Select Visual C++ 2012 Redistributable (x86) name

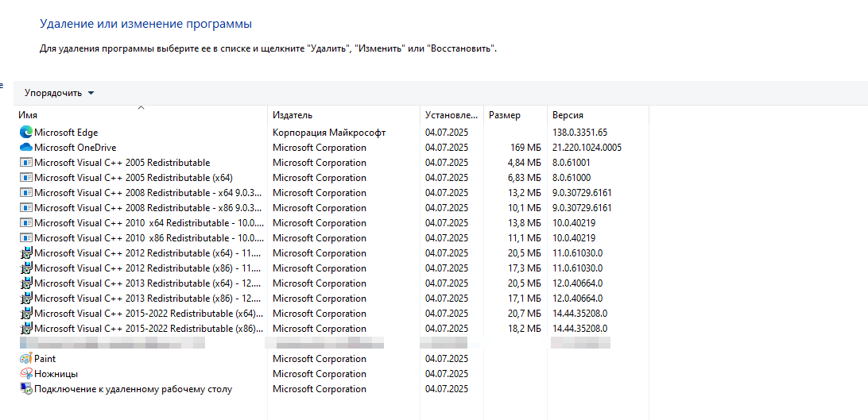149,268
